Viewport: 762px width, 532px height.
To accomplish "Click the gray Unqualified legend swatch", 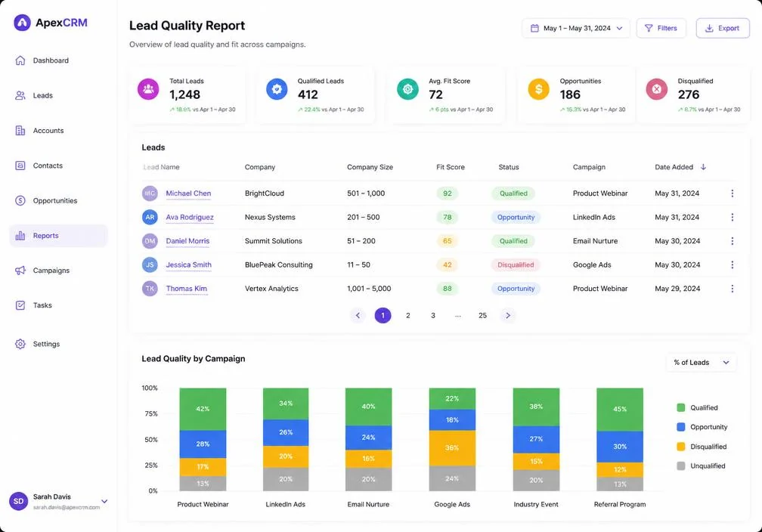I will click(681, 466).
